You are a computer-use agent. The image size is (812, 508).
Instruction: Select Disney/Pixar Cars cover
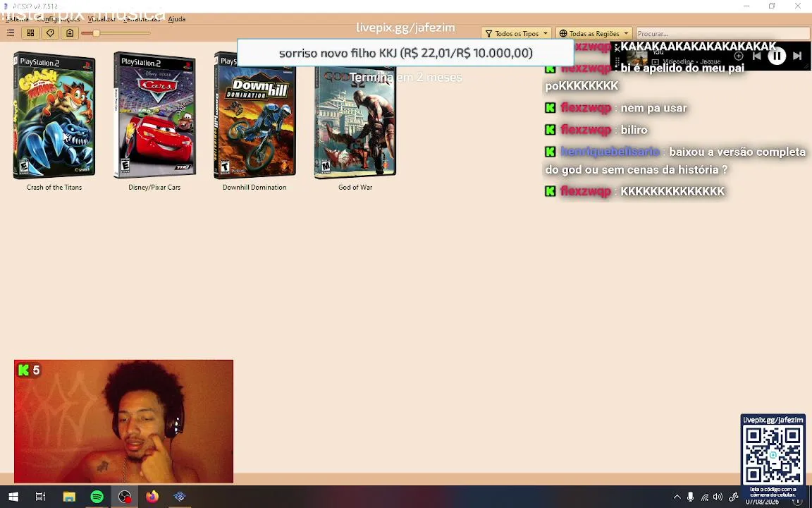pyautogui.click(x=154, y=115)
